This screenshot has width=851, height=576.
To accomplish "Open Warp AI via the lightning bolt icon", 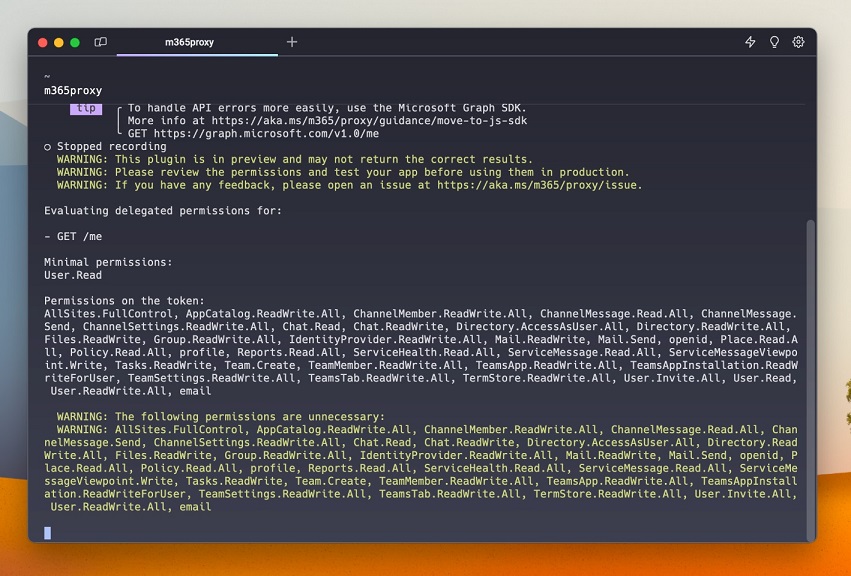I will (x=750, y=42).
